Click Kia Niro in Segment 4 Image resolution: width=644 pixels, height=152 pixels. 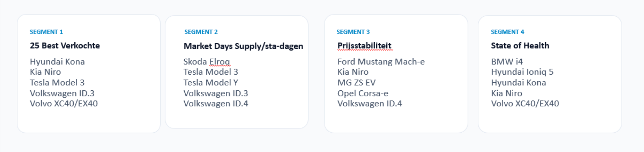tap(507, 93)
